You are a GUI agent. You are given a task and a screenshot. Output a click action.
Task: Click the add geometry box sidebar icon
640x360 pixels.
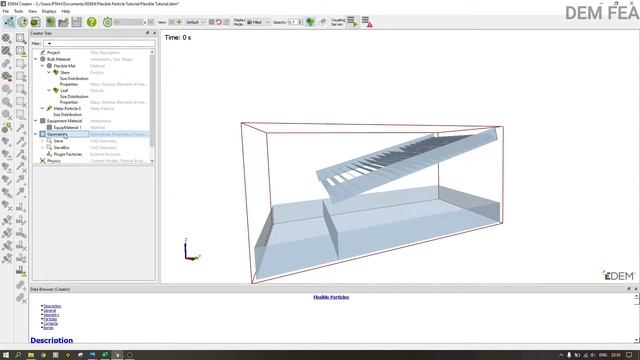20,38
